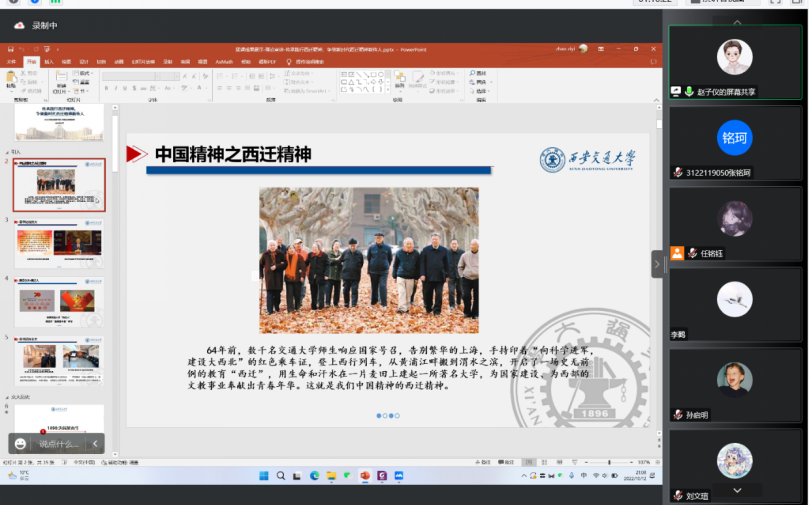Viewport: 809px width, 505px height.
Task: Collapse the chat input bar arrow
Action: click(x=95, y=443)
